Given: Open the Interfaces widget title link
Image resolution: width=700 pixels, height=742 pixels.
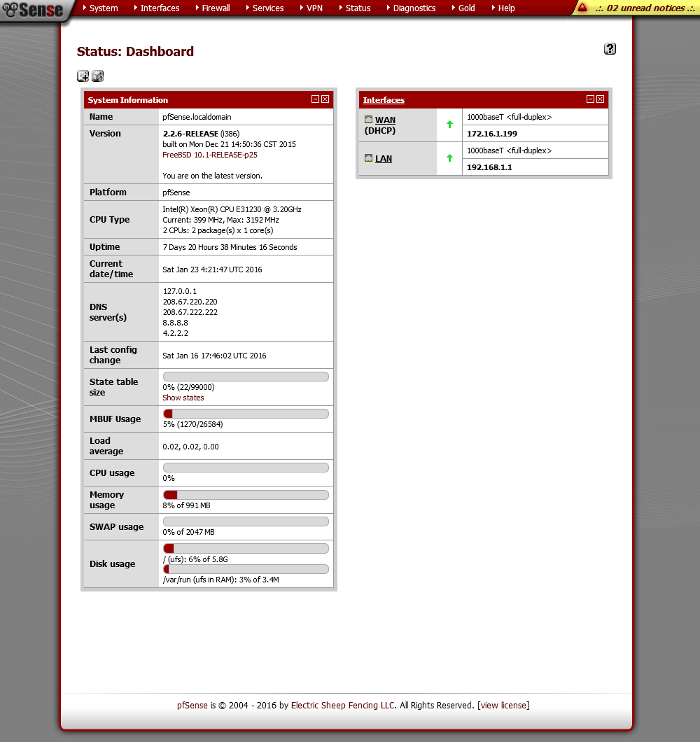Looking at the screenshot, I should pyautogui.click(x=384, y=100).
